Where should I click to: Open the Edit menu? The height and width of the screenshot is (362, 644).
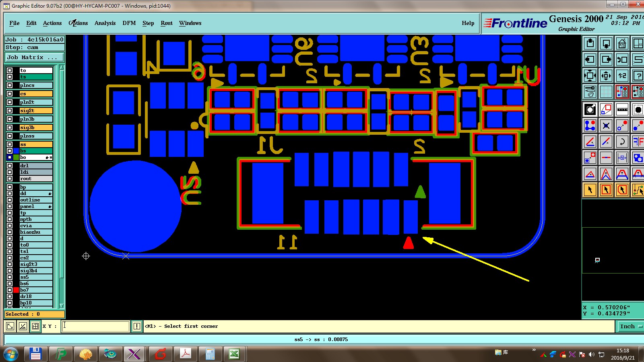31,23
